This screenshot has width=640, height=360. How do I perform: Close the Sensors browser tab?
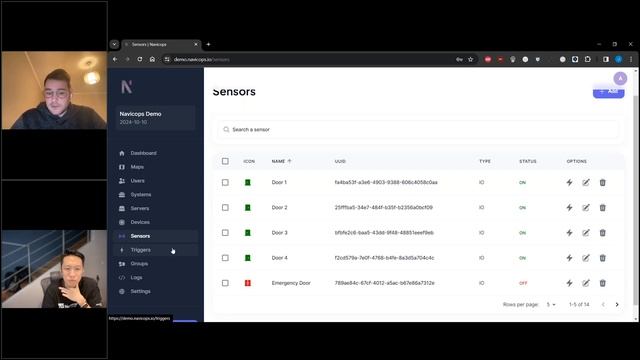point(196,44)
